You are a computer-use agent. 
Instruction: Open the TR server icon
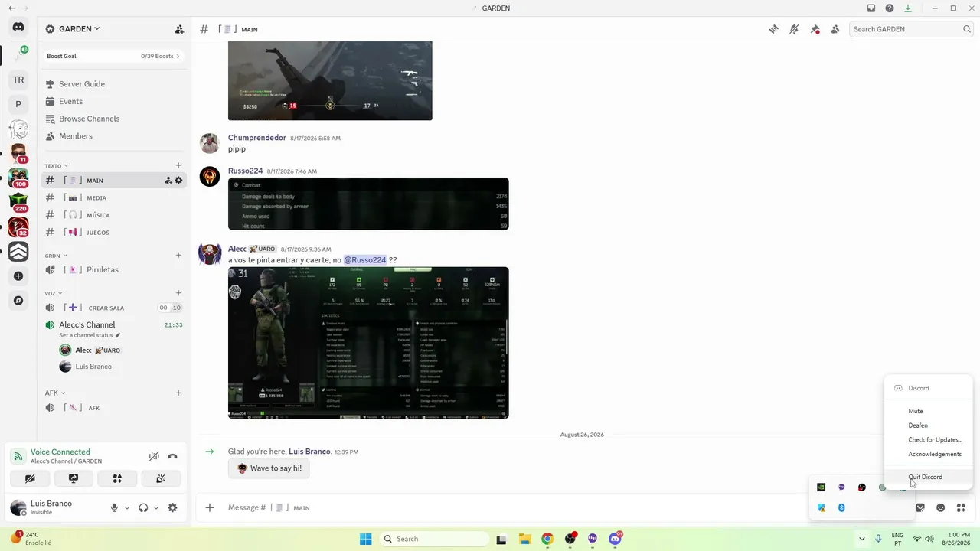pyautogui.click(x=18, y=80)
